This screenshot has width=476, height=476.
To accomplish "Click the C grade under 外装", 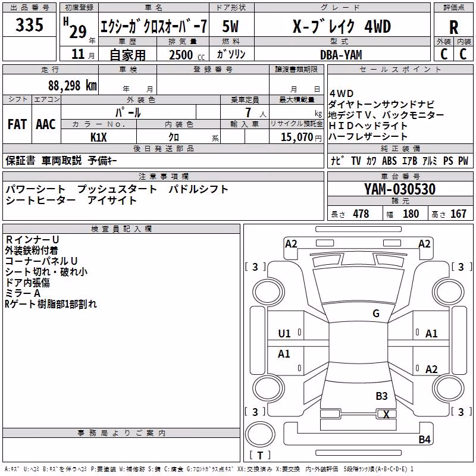I will tap(444, 54).
